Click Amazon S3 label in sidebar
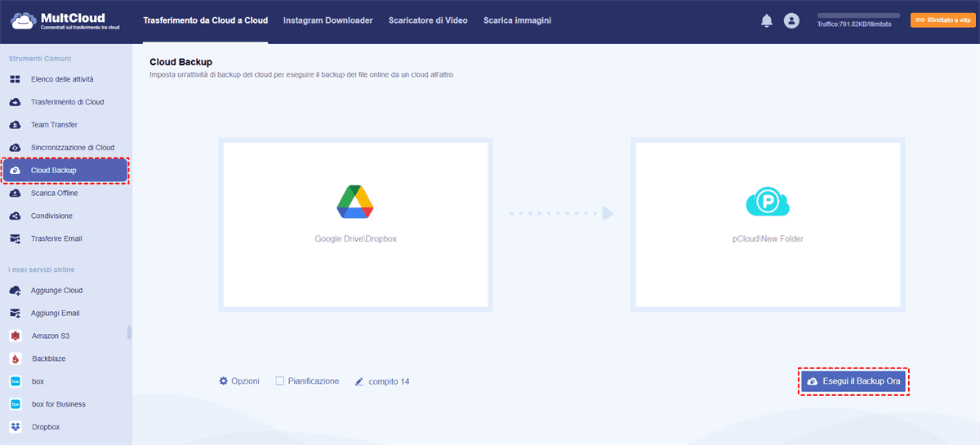This screenshot has height=445, width=980. (51, 336)
